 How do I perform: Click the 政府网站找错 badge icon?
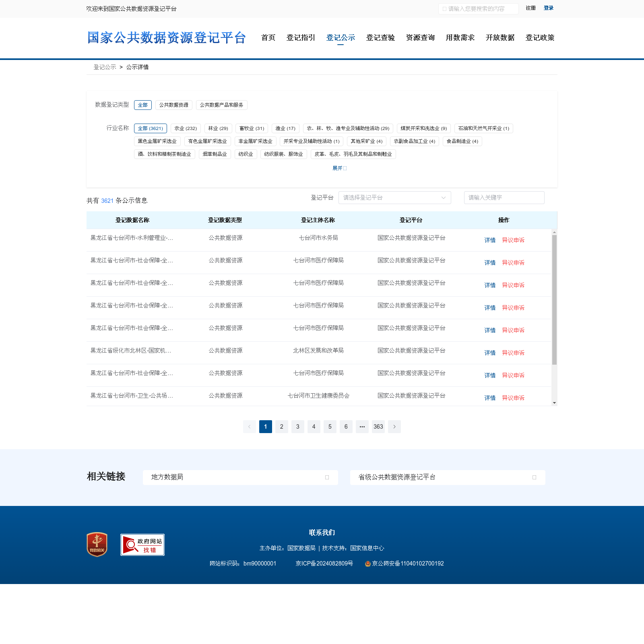coord(142,545)
